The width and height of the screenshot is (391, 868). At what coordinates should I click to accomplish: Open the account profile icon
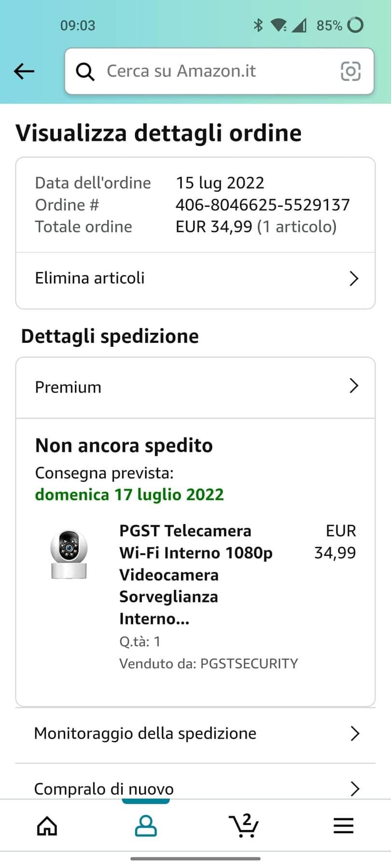point(146,826)
